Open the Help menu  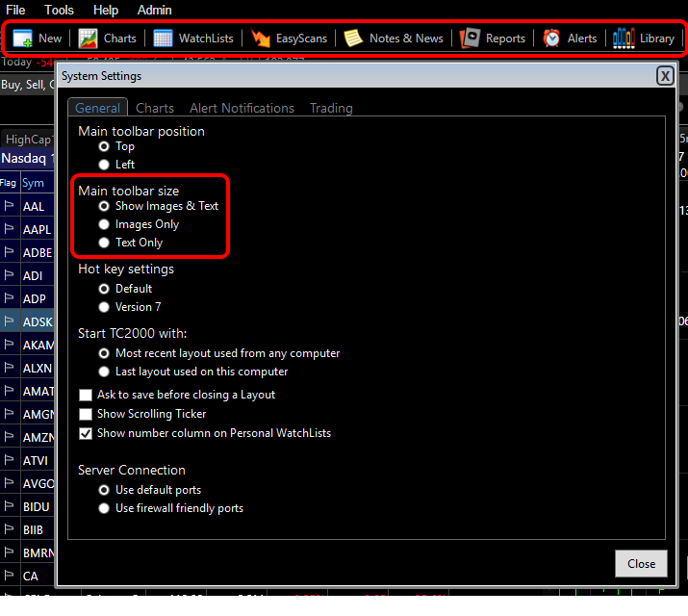point(106,10)
